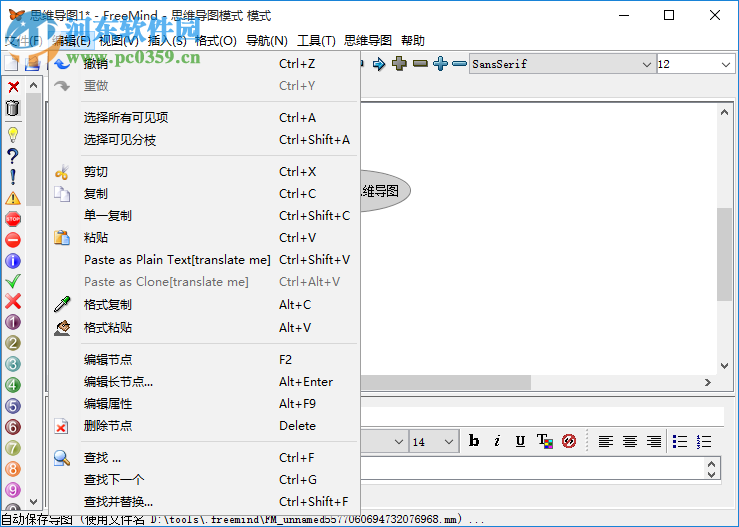The height and width of the screenshot is (527, 739).
Task: Select 粘贴 in the edit menu
Action: 205,238
